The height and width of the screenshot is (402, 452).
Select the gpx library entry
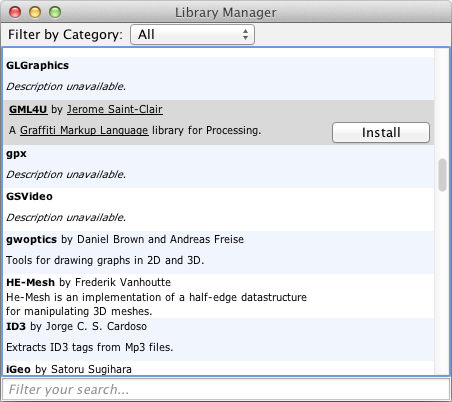[x=219, y=166]
